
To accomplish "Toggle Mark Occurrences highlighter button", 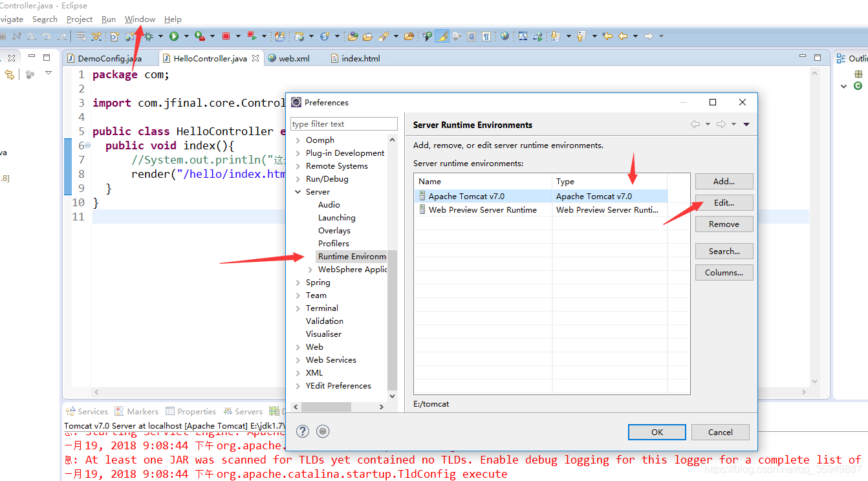I will coord(442,36).
